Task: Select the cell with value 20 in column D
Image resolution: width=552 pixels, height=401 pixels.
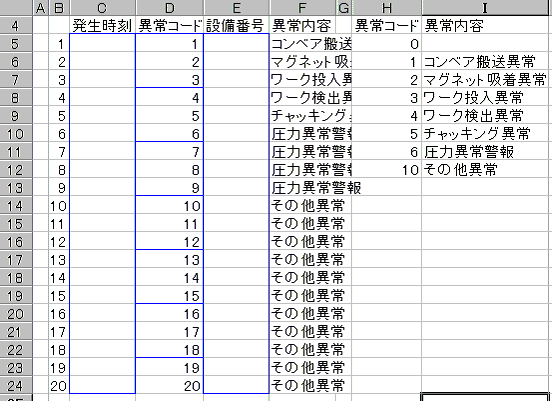Action: pos(169,386)
